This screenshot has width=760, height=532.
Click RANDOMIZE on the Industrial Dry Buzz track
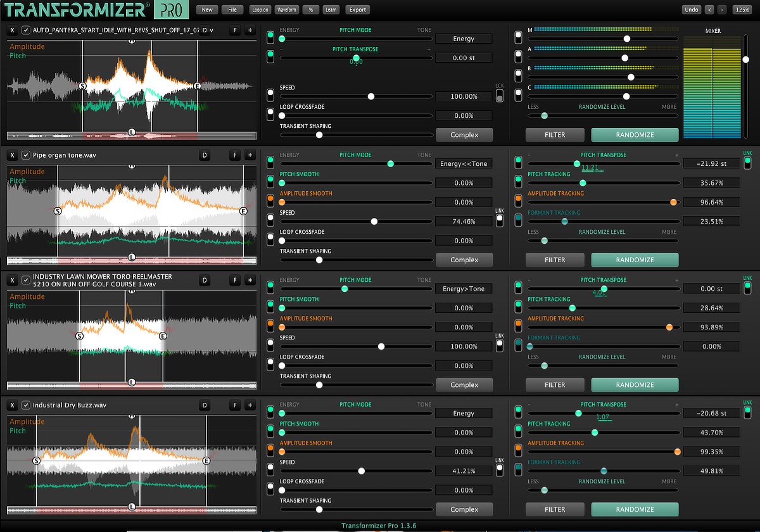click(x=635, y=509)
